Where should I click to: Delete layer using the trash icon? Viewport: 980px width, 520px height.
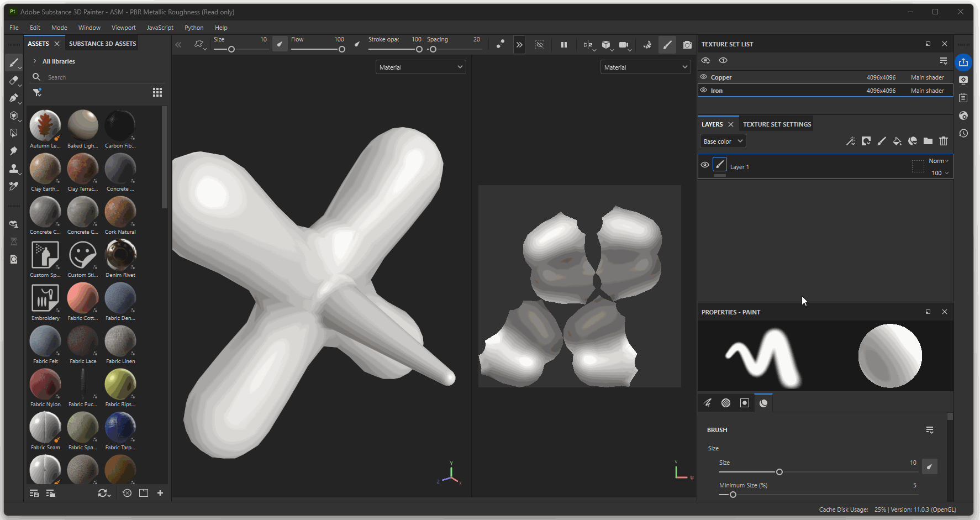[944, 141]
